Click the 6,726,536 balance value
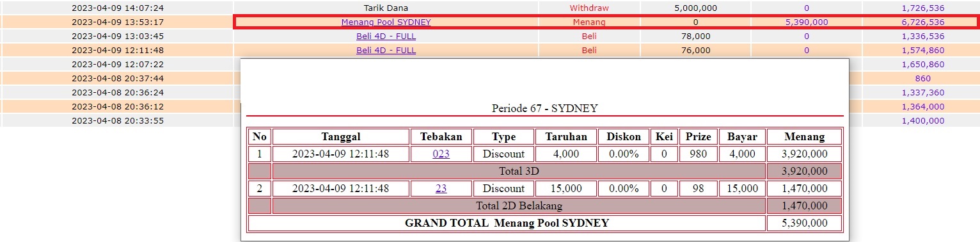 922,22
